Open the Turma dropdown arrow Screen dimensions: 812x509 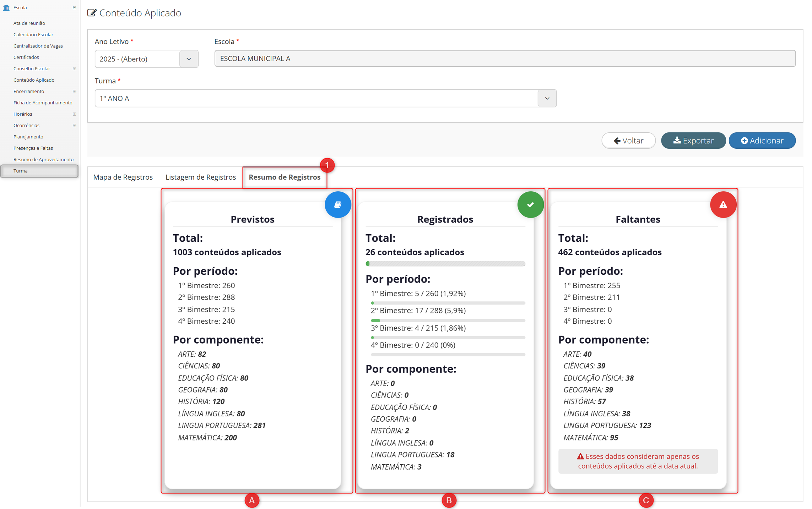click(547, 98)
